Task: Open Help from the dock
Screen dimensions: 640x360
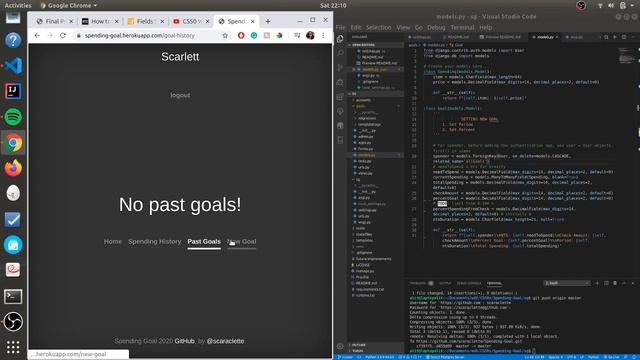Action: click(13, 40)
